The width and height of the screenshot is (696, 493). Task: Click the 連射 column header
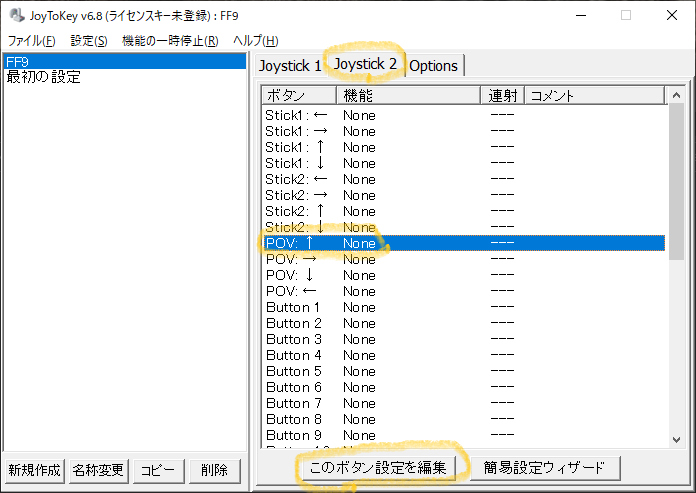click(x=503, y=95)
